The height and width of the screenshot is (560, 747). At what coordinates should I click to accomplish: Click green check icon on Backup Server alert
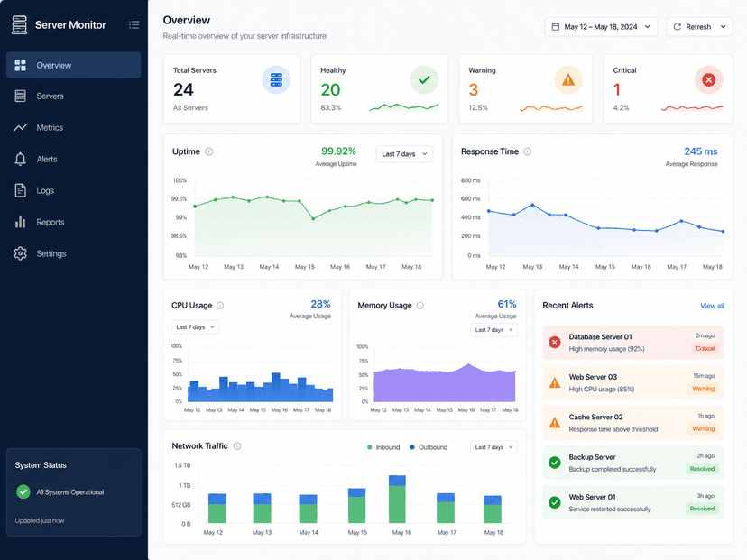pyautogui.click(x=555, y=463)
